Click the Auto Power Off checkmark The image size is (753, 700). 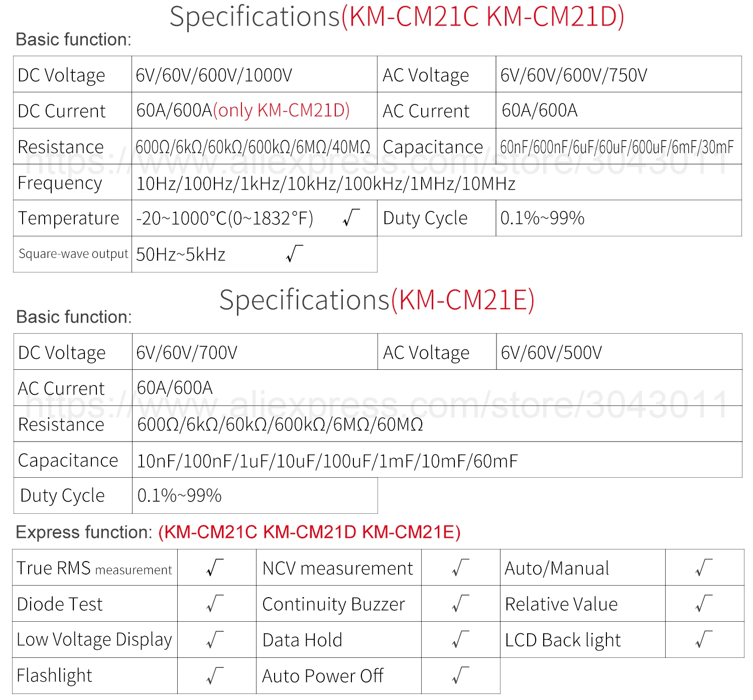tap(460, 675)
